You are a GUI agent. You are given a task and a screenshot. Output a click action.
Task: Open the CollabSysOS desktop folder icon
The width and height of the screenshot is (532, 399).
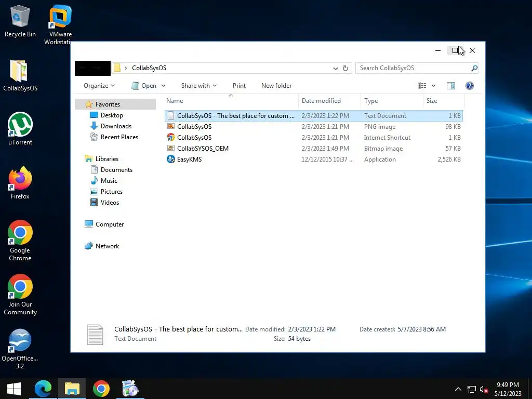coord(20,75)
